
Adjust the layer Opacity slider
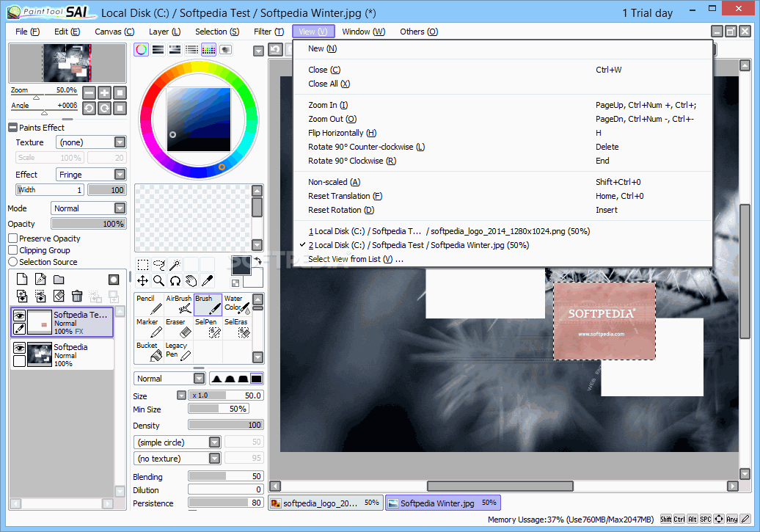click(x=88, y=224)
